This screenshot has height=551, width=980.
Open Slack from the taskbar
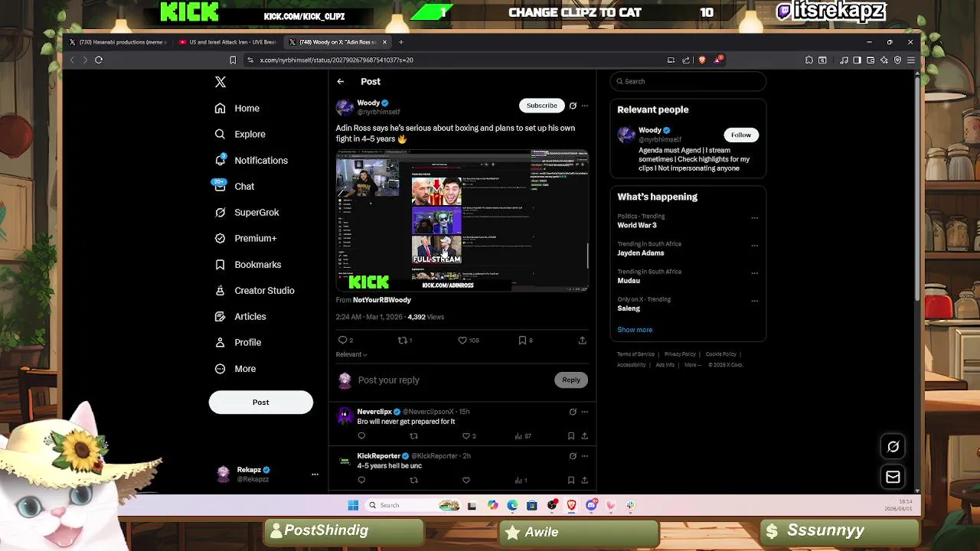pos(630,505)
